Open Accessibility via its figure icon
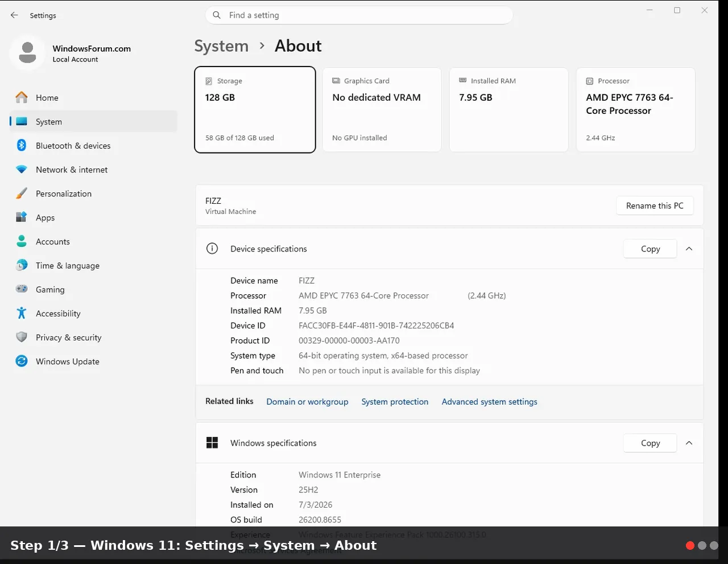The width and height of the screenshot is (728, 564). [x=22, y=314]
